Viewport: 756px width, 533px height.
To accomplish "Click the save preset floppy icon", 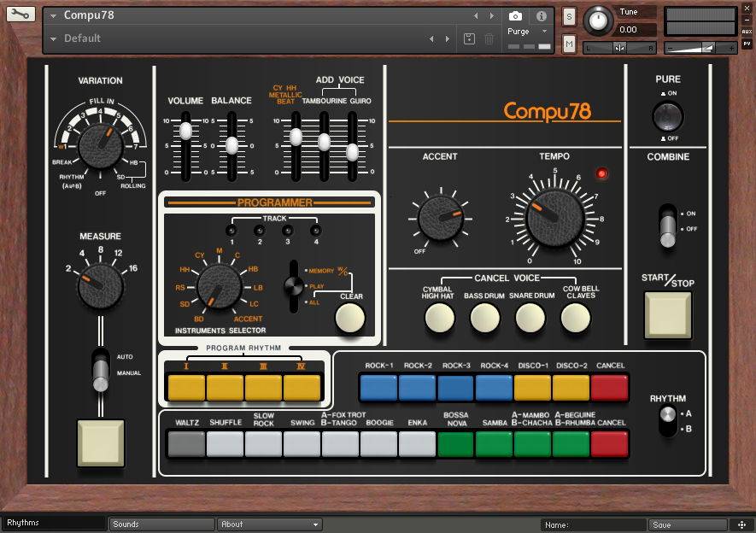I will (x=469, y=38).
